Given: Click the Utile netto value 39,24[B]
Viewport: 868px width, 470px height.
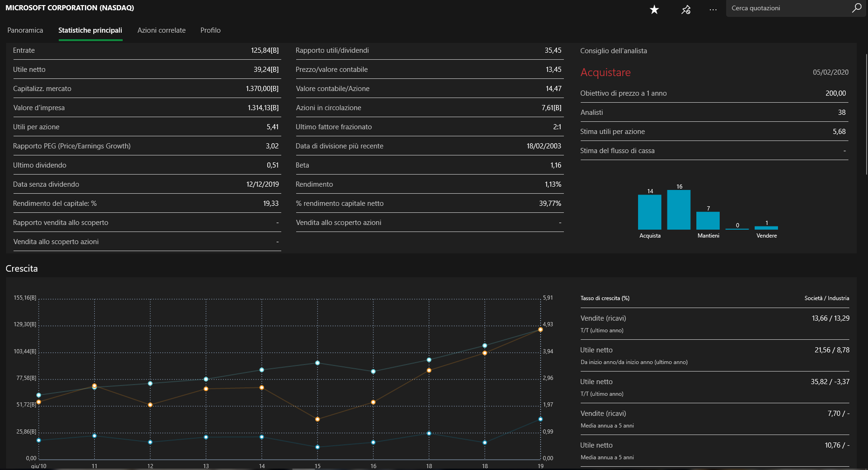Looking at the screenshot, I should (266, 70).
